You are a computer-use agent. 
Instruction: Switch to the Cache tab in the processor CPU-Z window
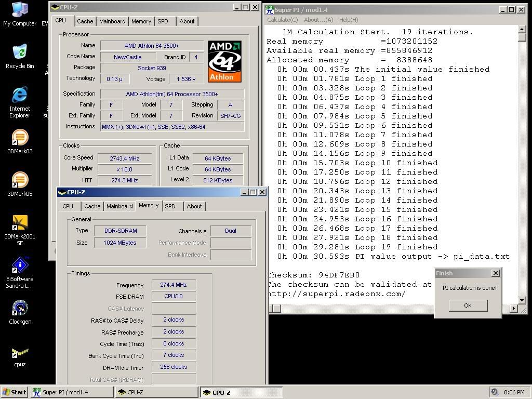coord(85,21)
